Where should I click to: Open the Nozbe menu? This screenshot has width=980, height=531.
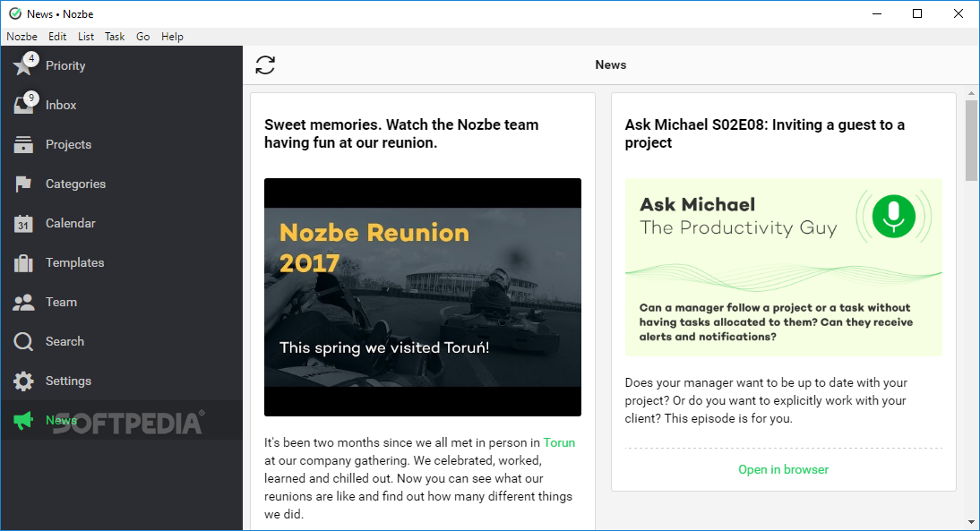coord(21,36)
